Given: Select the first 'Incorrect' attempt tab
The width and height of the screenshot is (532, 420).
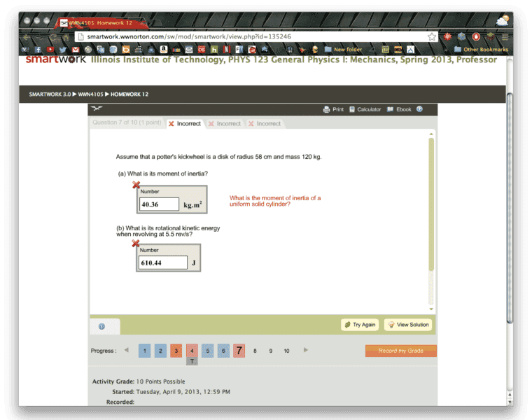Looking at the screenshot, I should [x=185, y=123].
